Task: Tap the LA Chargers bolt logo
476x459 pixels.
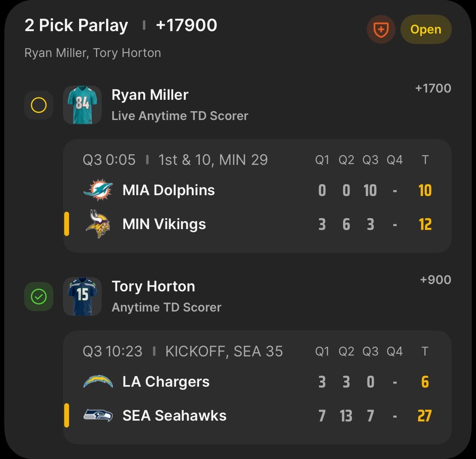Action: [98, 381]
